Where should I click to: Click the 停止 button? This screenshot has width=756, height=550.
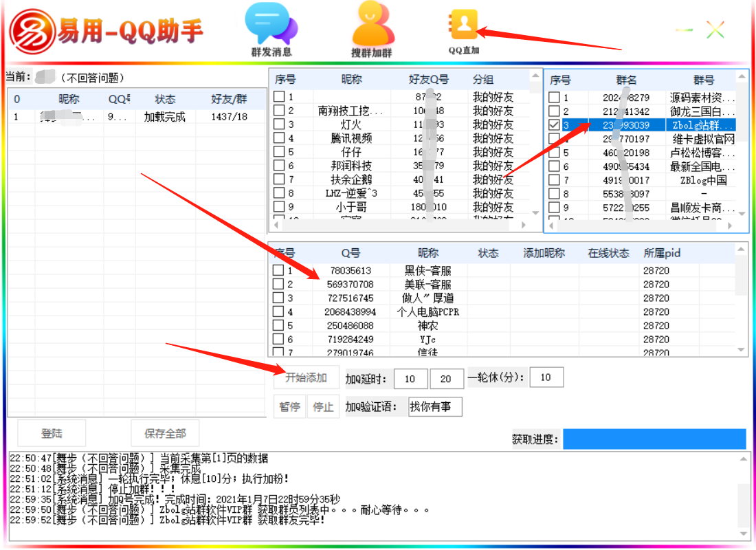pos(323,407)
